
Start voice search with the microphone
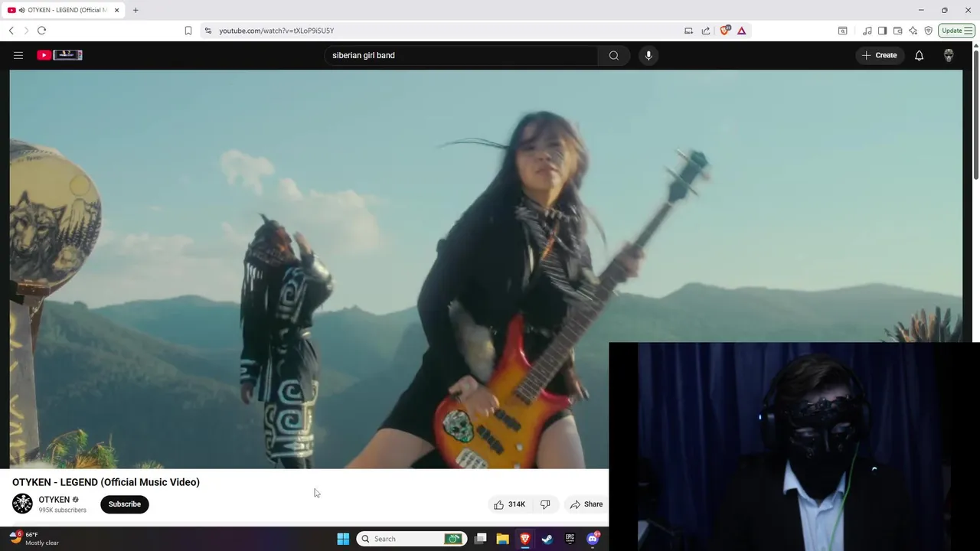point(648,55)
